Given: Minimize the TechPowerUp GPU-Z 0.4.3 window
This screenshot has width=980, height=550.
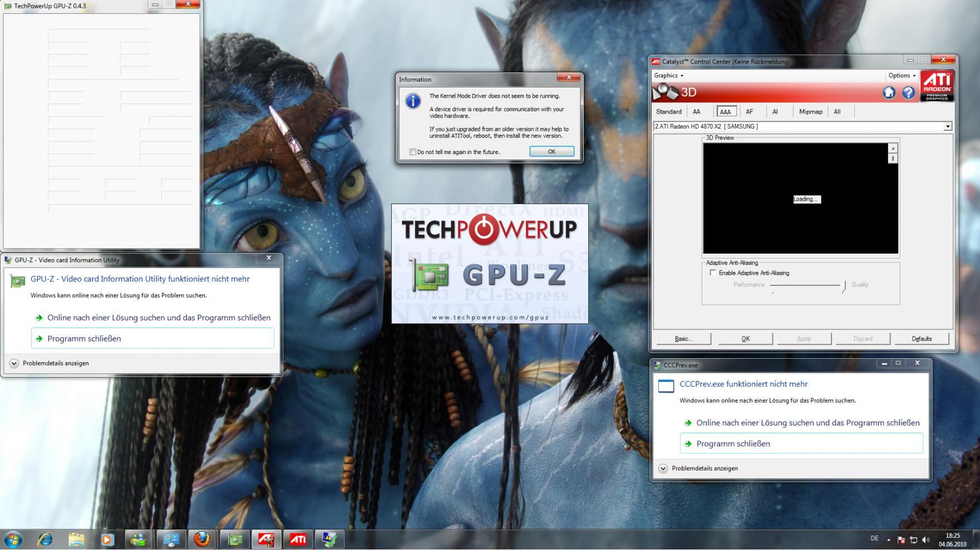Looking at the screenshot, I should click(155, 4).
